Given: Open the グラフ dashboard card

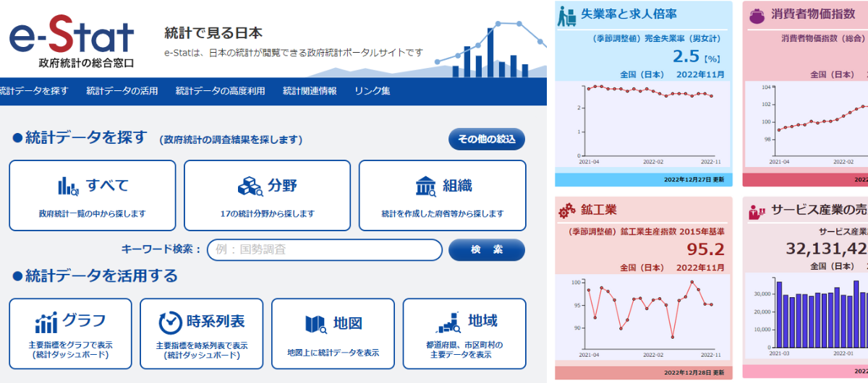Looking at the screenshot, I should point(70,334).
